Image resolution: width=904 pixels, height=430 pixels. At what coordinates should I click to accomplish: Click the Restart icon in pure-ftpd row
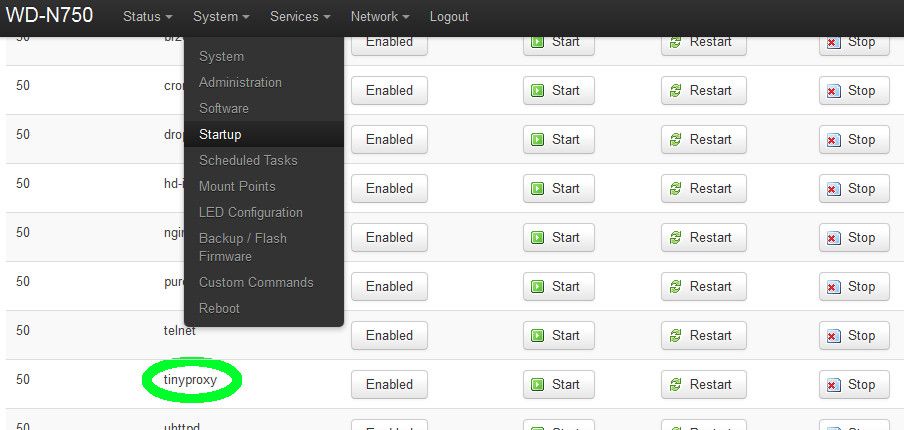(x=676, y=286)
